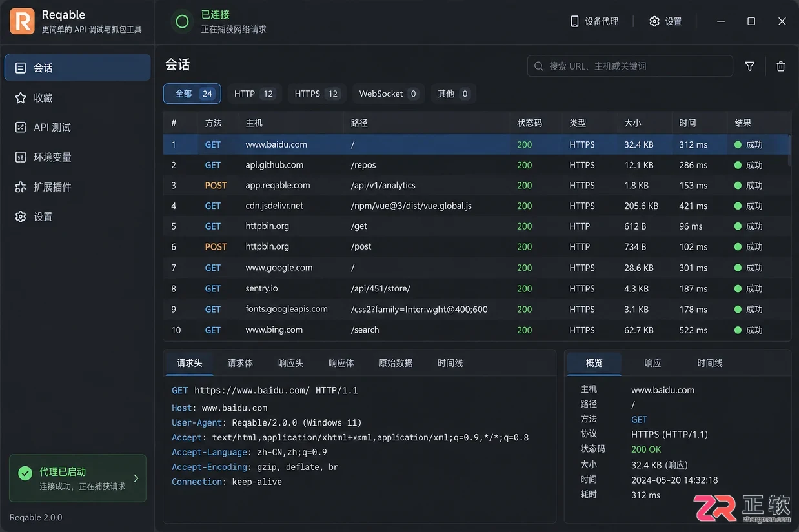
Task: Click the 2024-05-20 14:32:18 time value
Action: 674,480
